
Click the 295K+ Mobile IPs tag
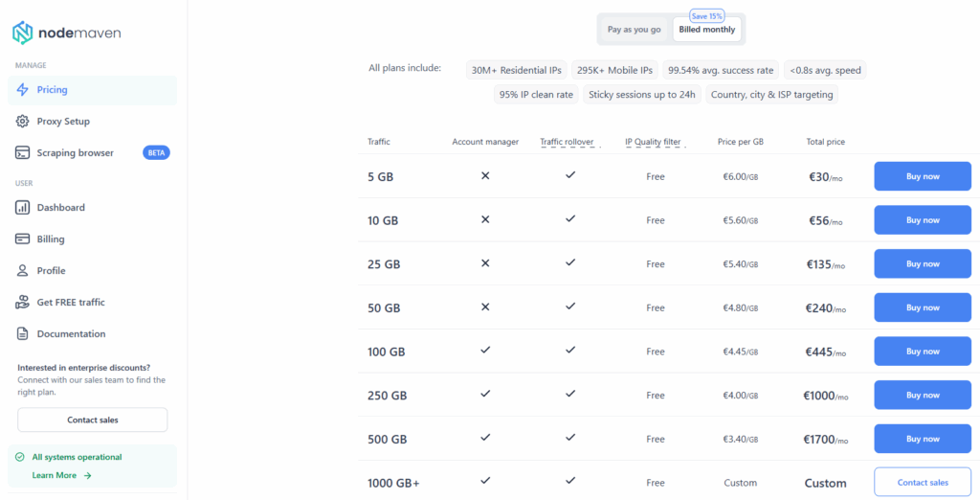pyautogui.click(x=615, y=70)
